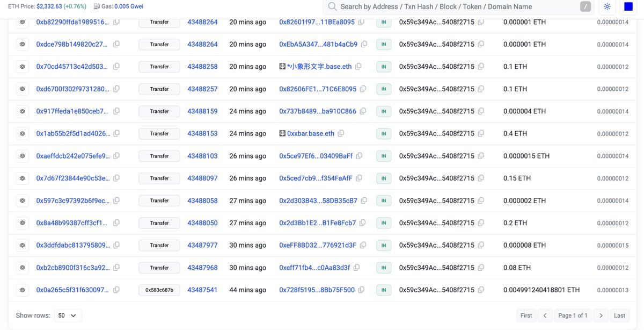Click the Page 1 of 1 indicator
This screenshot has height=330, width=644.
coord(573,315)
